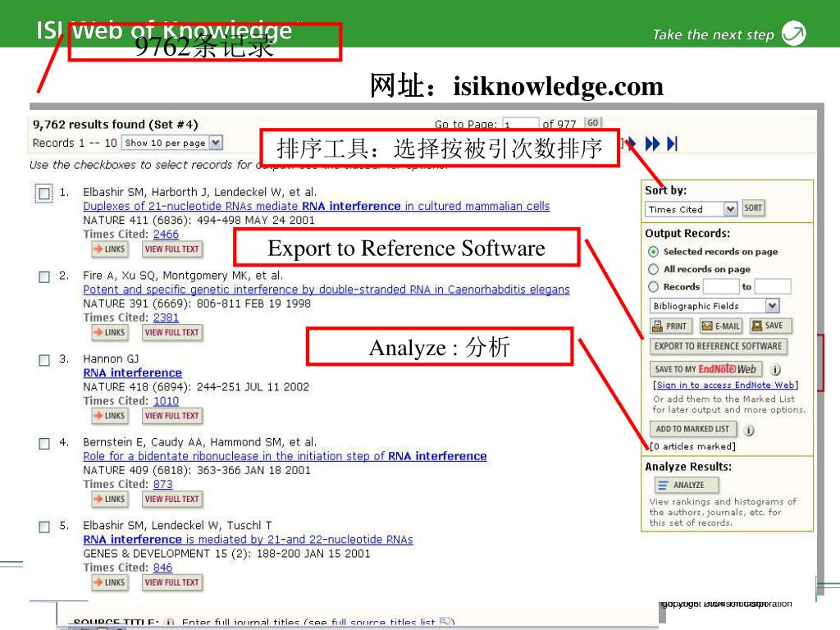The height and width of the screenshot is (630, 840).
Task: Add records to Marked List
Action: 692,429
